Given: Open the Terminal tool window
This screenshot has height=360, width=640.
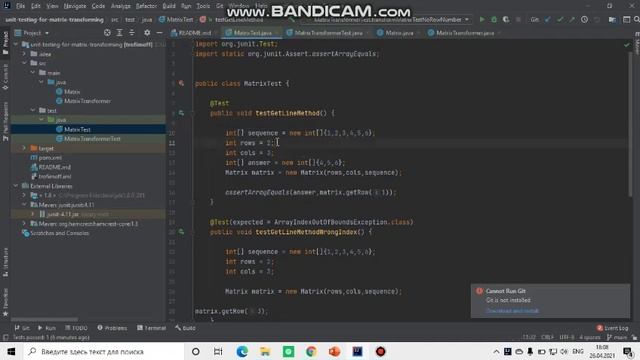Looking at the screenshot, I should (x=151, y=328).
